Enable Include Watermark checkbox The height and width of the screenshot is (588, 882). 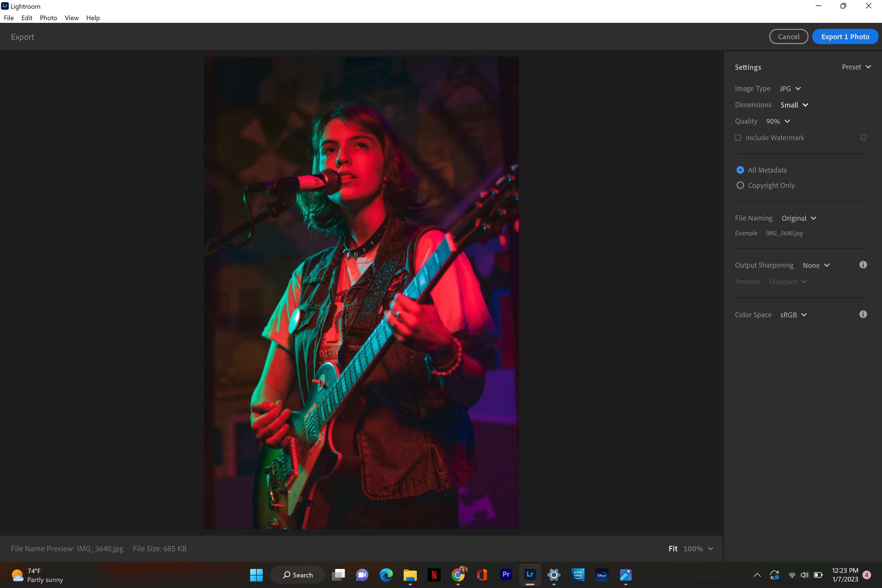pos(738,138)
